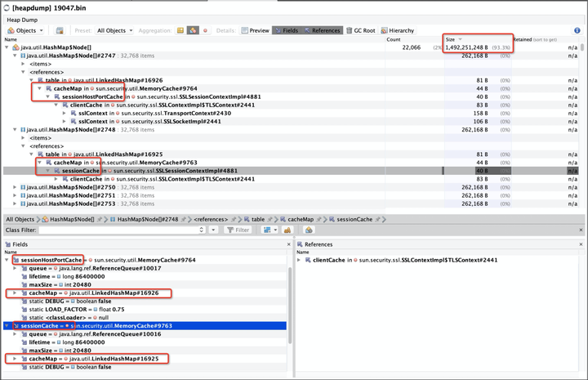This screenshot has width=588, height=380.
Task: Collapse the java.util.HashMap$Node[] root node
Action: (x=7, y=47)
